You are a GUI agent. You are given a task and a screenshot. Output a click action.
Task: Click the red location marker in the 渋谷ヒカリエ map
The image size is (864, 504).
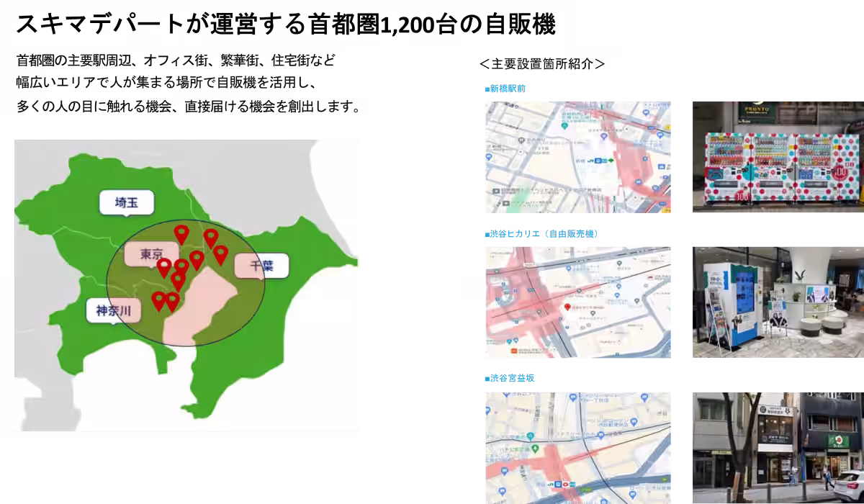pos(567,307)
